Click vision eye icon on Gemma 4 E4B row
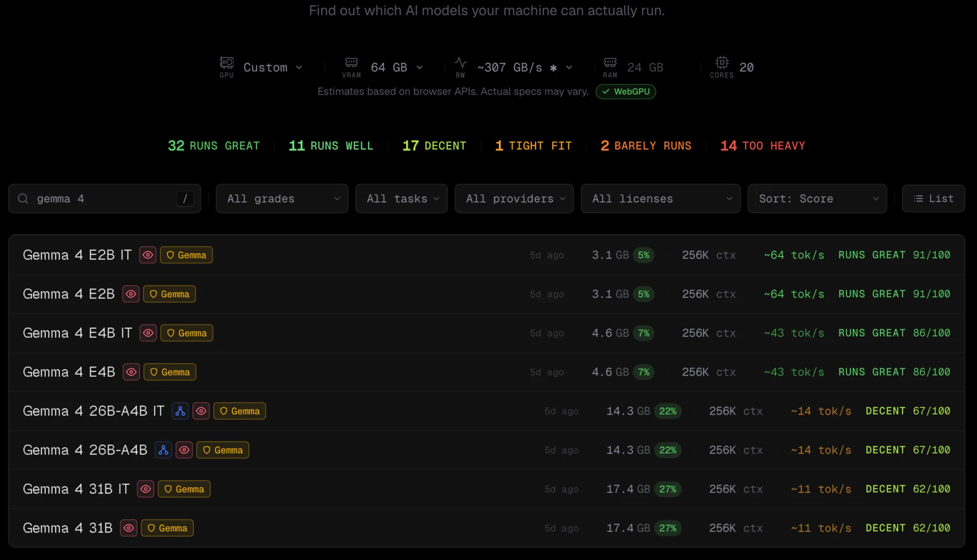This screenshot has height=560, width=977. click(131, 372)
